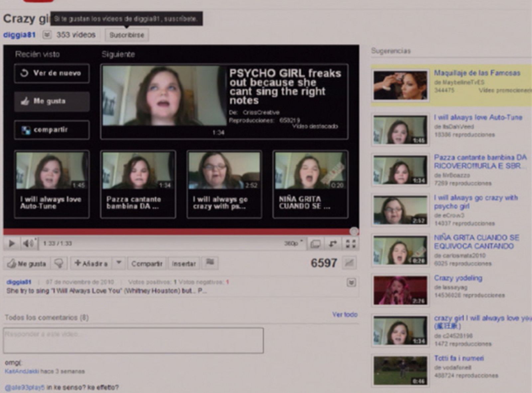Toggle Me gusta on the end screen overlay
The image size is (532, 393).
click(x=52, y=102)
